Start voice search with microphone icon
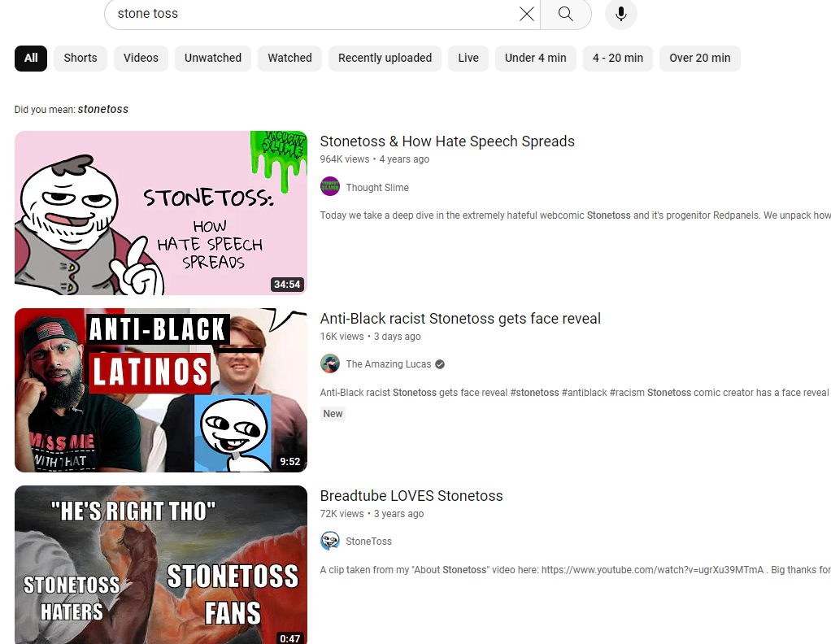This screenshot has width=831, height=644. tap(621, 14)
